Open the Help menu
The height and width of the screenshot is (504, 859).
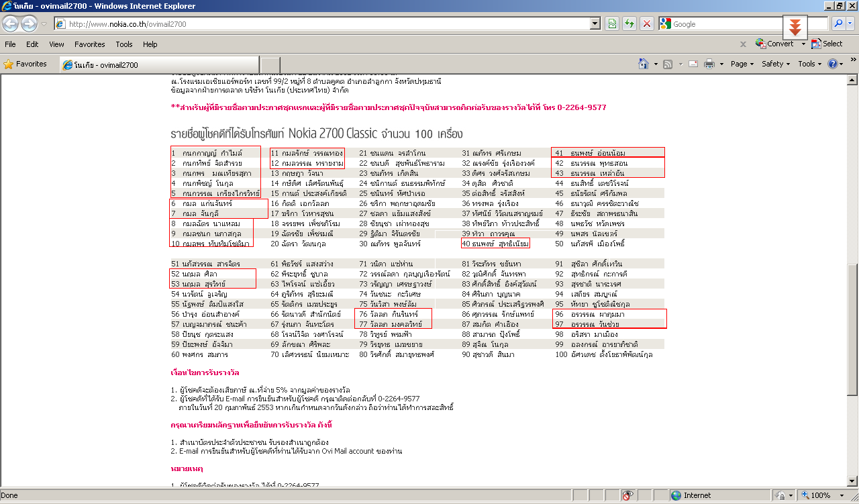click(x=150, y=44)
